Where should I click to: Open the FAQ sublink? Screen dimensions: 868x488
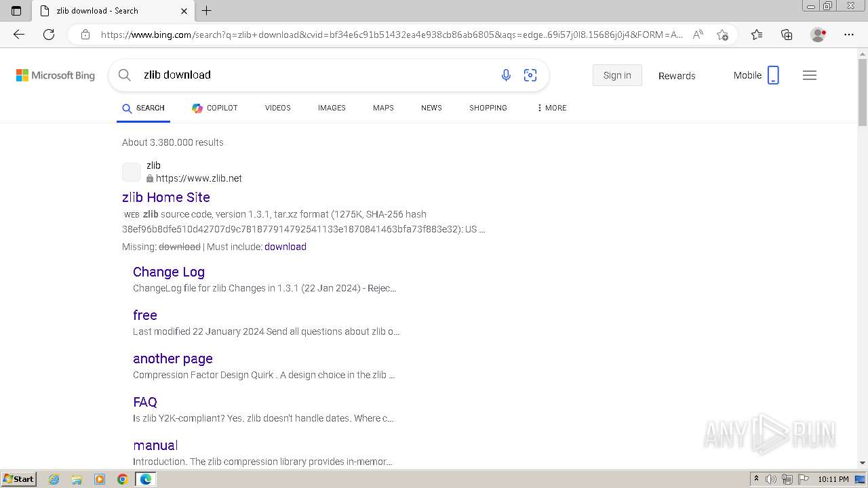[x=145, y=402]
